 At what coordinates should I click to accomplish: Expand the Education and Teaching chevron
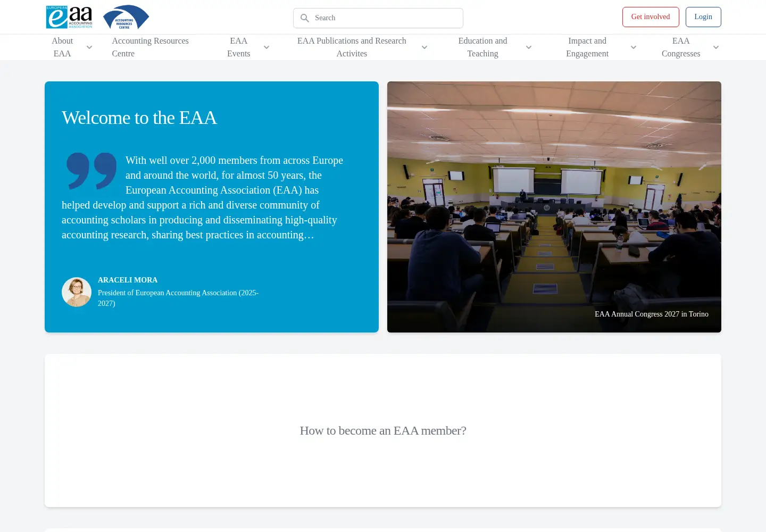click(x=529, y=47)
